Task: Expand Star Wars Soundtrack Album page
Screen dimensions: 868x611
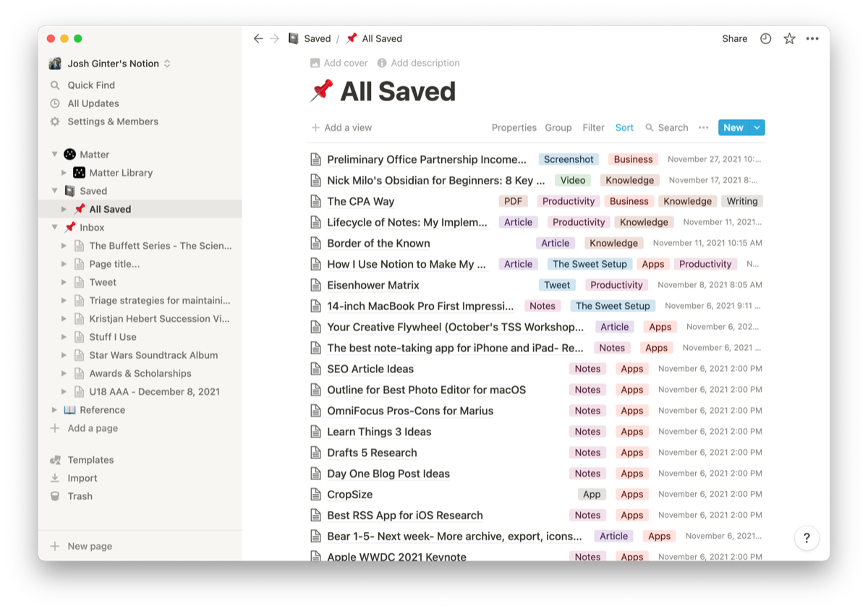Action: tap(64, 355)
